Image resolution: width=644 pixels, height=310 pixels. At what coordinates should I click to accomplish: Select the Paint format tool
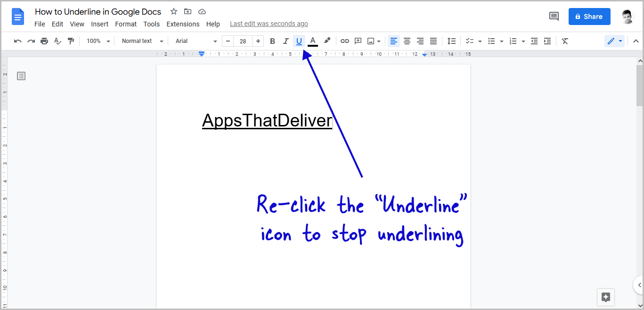(71, 41)
